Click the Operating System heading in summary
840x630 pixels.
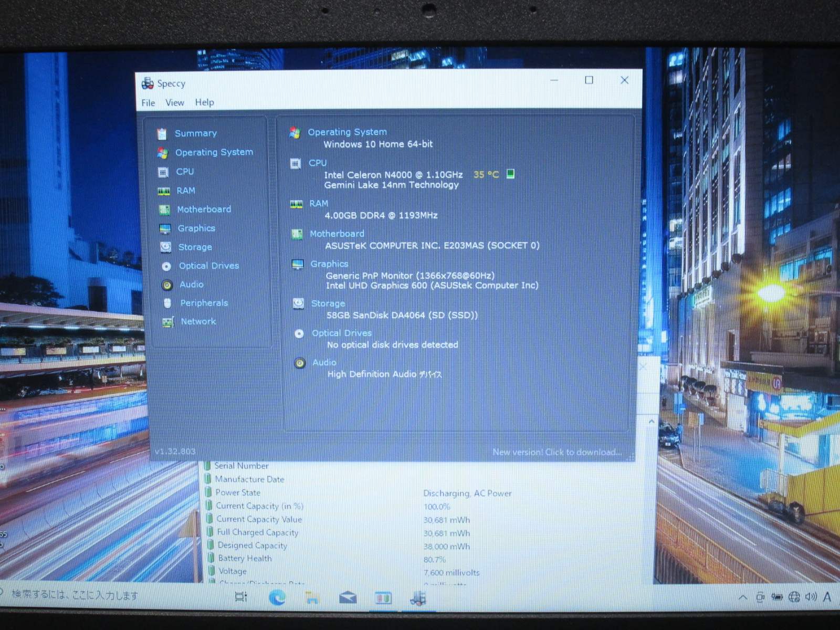pos(347,132)
